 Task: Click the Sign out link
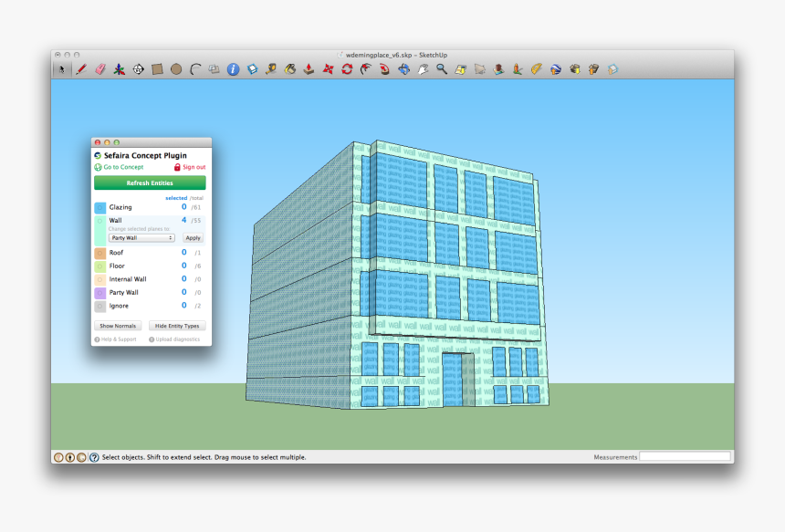(x=194, y=168)
